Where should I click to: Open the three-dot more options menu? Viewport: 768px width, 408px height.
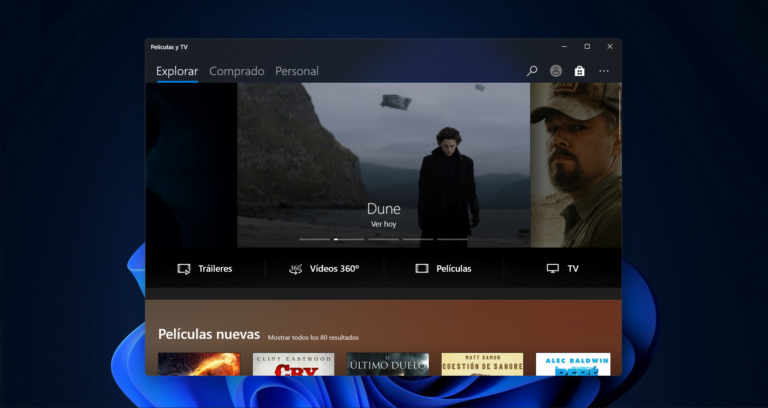click(604, 71)
